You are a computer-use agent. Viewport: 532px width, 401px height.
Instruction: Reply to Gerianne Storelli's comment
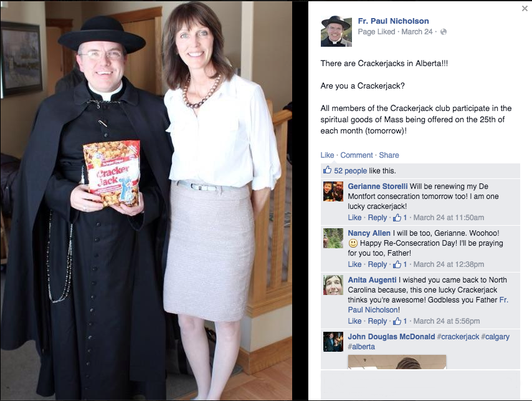pyautogui.click(x=378, y=218)
